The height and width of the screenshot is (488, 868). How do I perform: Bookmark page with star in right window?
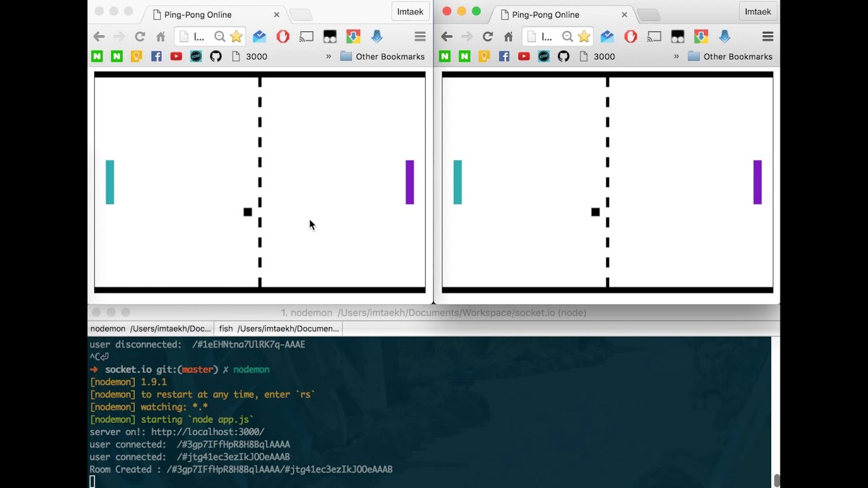pos(584,37)
